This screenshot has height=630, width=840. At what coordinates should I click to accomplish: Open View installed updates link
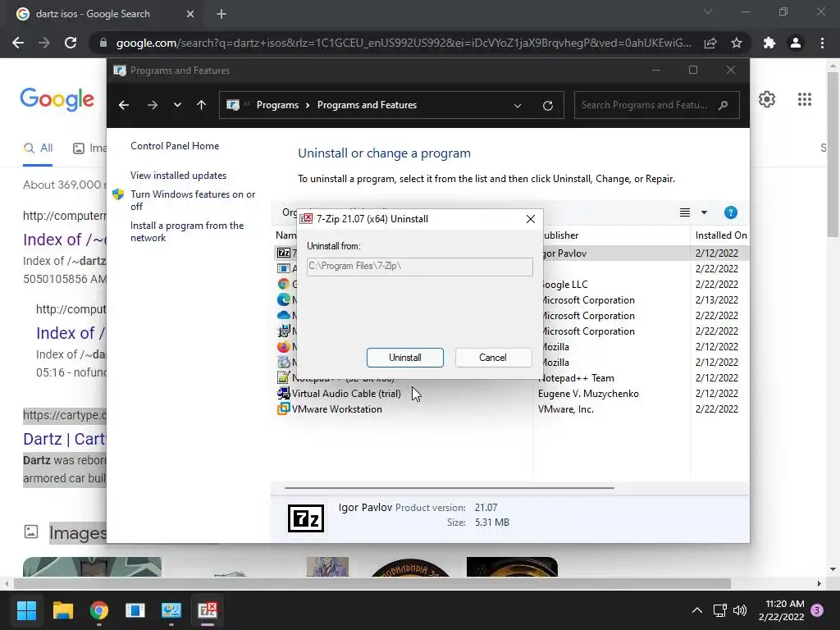[178, 176]
